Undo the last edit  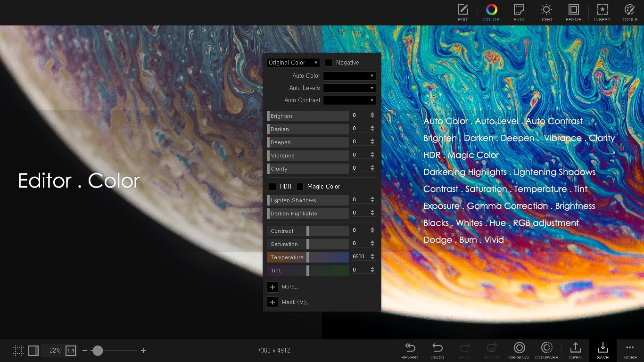[437, 349]
